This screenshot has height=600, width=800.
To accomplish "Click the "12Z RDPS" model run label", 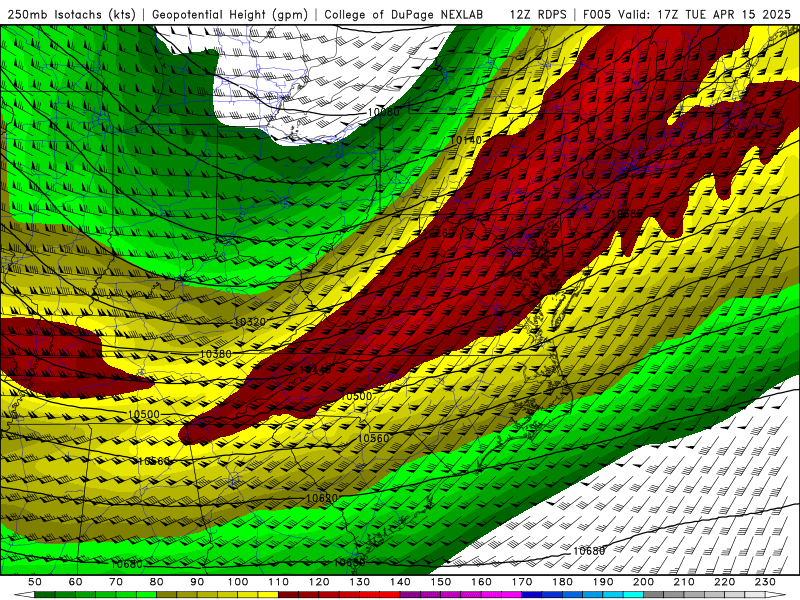I will point(538,14).
